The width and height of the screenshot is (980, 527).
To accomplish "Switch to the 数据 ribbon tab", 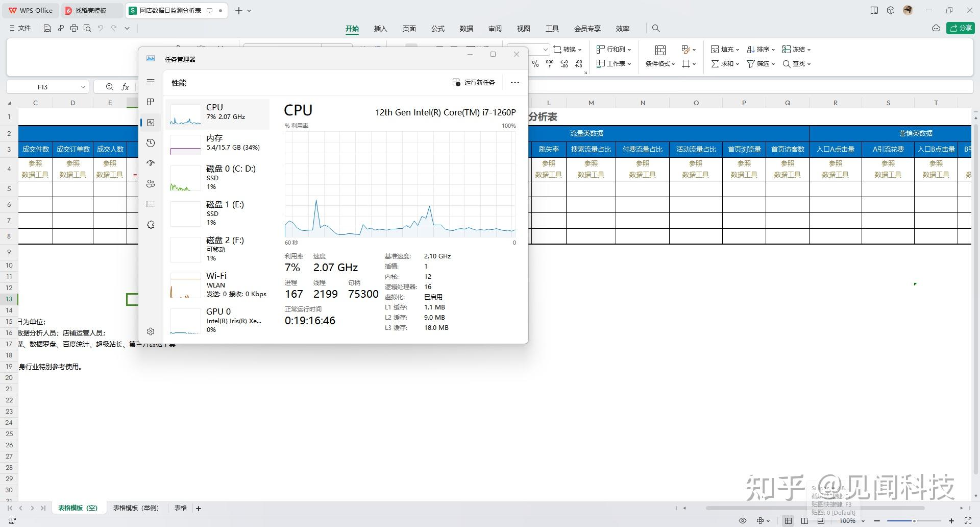I will pos(466,29).
